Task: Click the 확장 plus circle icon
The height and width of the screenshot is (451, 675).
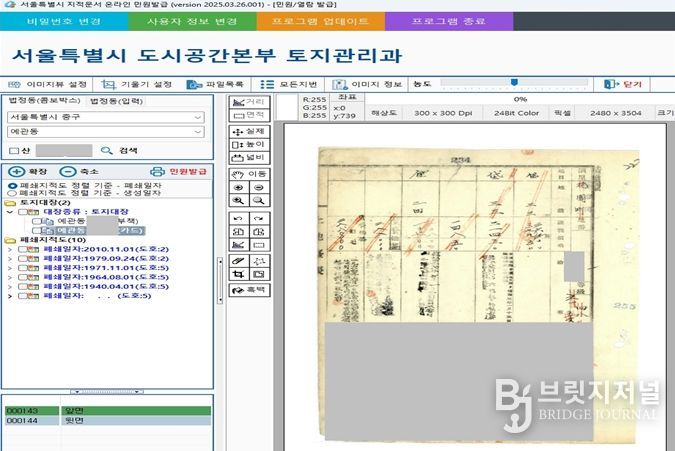Action: point(16,172)
